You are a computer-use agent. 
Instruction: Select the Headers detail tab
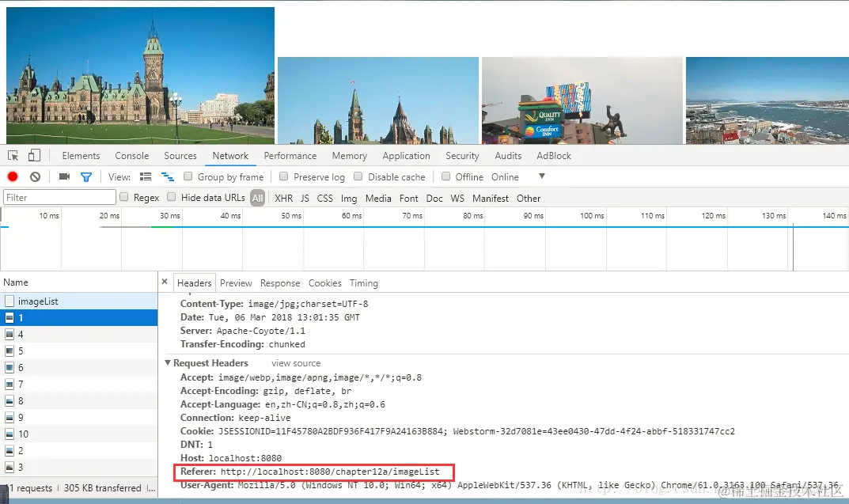click(x=195, y=283)
